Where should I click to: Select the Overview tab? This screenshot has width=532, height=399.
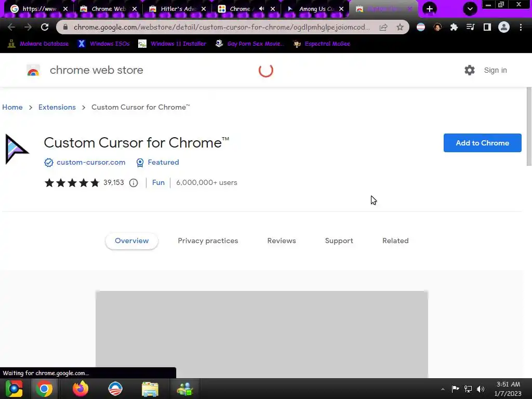(x=131, y=241)
